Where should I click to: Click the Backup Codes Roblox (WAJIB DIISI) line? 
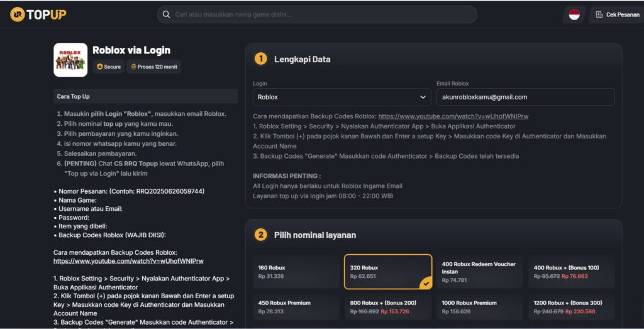[x=109, y=235]
